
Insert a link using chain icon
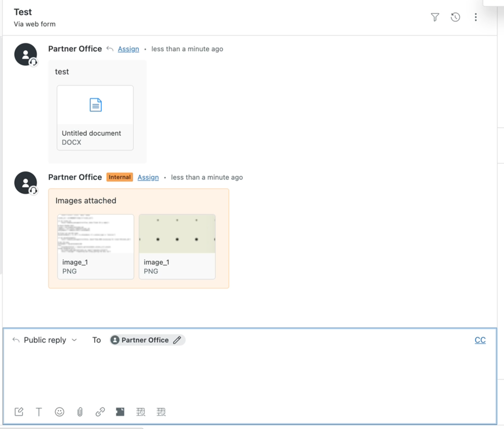pyautogui.click(x=100, y=412)
